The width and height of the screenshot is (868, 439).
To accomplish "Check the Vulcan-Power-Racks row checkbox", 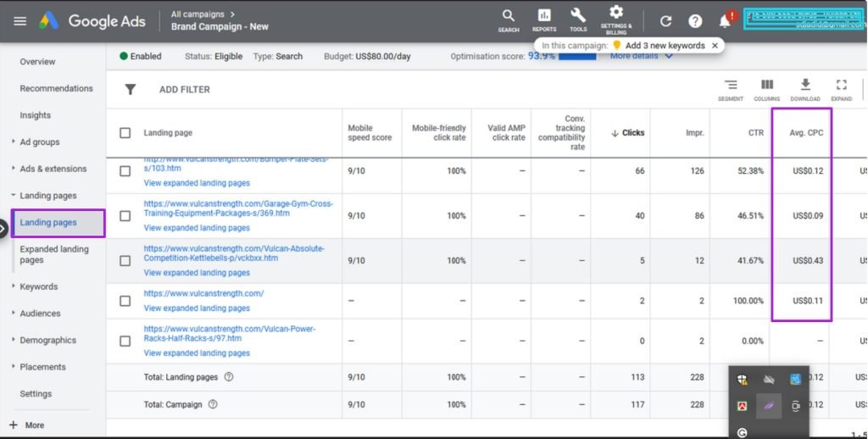I will (x=125, y=341).
